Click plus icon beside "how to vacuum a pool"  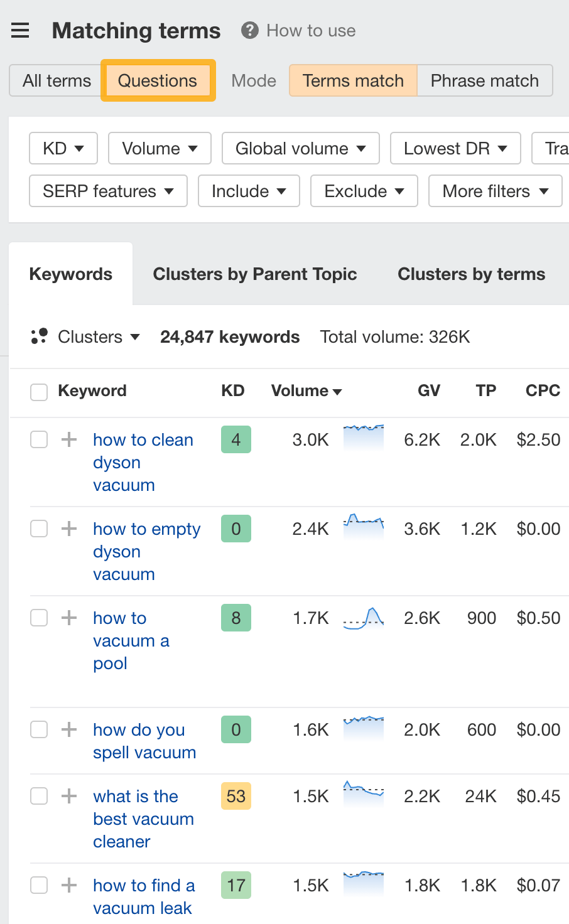pos(68,618)
